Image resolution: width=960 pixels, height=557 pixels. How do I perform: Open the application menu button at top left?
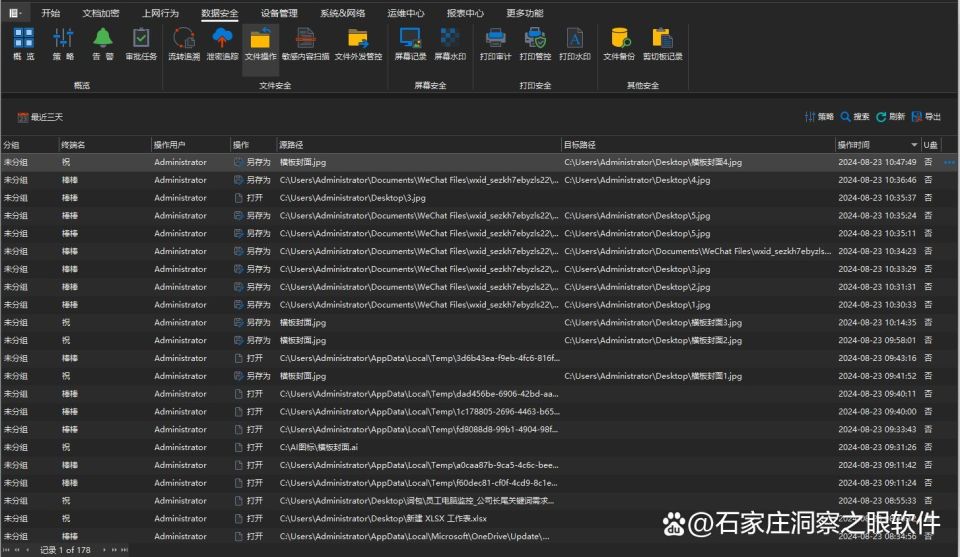click(15, 13)
